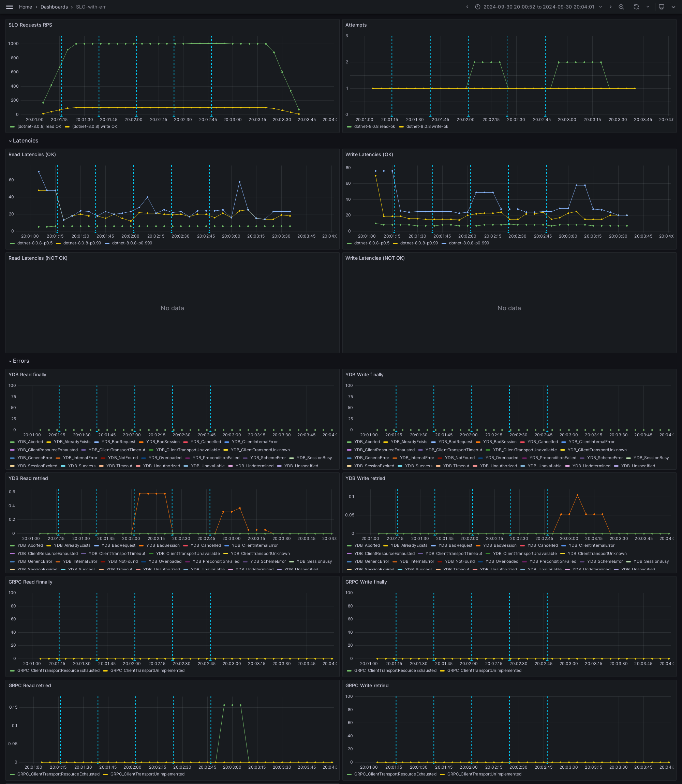Toggle GRPC_ClientTransportUnimplemented in GRPC Write retried legend
Viewport: 682px width, 784px height.
pyautogui.click(x=484, y=774)
